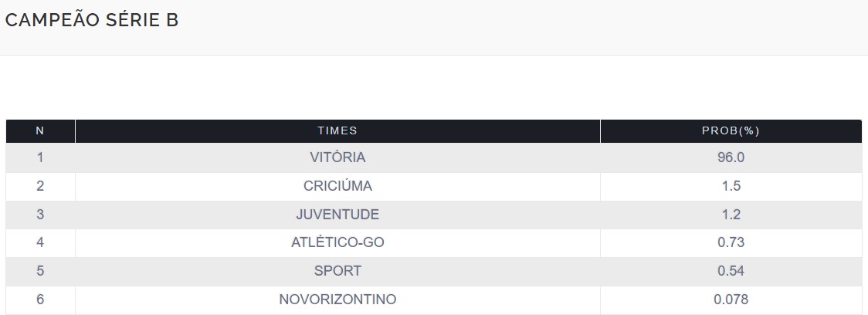Click the CAMPEÃO SÉRIE B heading
The width and height of the screenshot is (868, 315).
coord(92,21)
